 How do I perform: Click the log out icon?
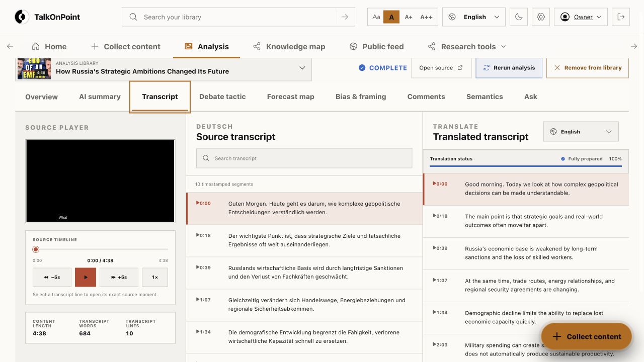point(621,17)
